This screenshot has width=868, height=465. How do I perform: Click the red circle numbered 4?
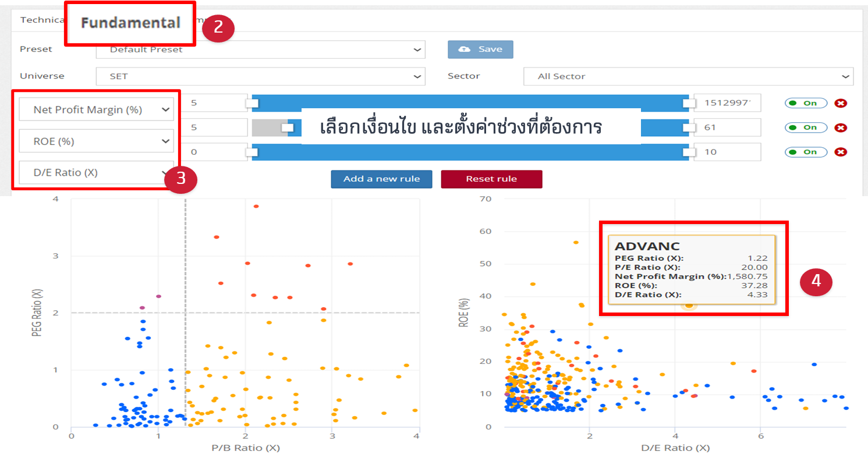(816, 281)
